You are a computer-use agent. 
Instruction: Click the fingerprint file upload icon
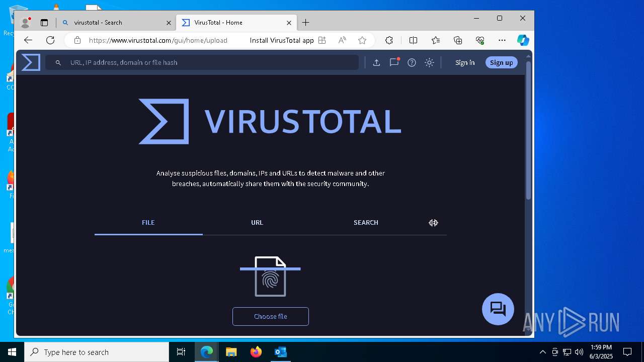(270, 277)
